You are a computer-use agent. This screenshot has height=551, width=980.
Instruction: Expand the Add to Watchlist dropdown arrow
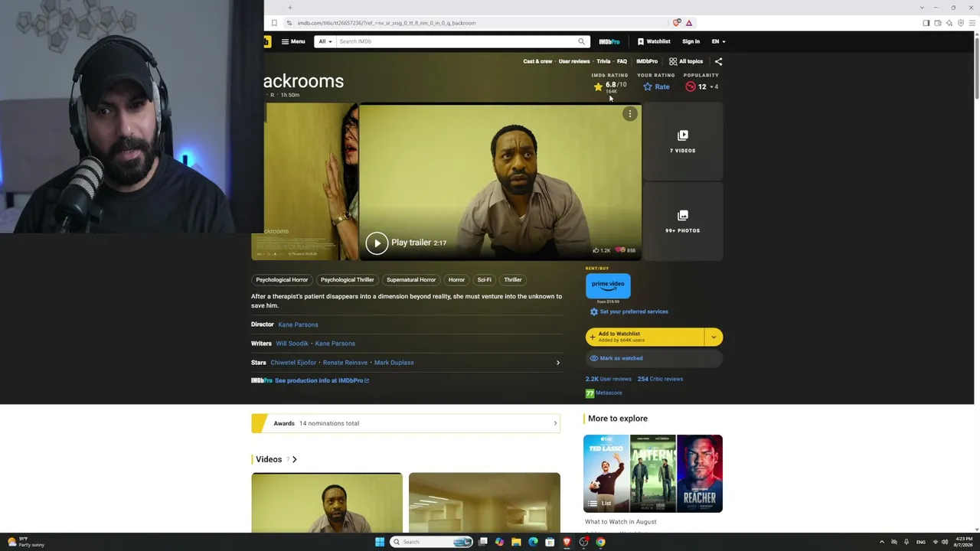pos(714,337)
